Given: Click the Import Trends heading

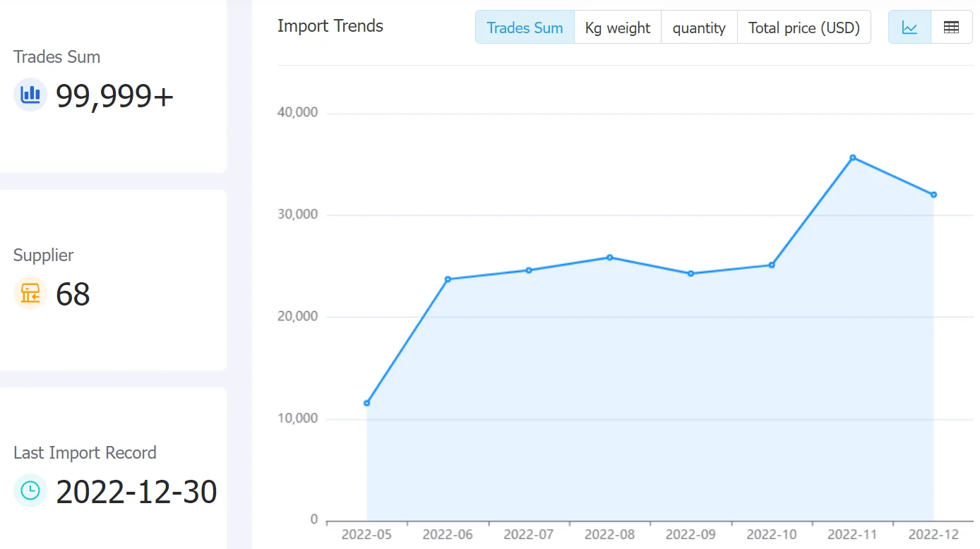Looking at the screenshot, I should [330, 26].
